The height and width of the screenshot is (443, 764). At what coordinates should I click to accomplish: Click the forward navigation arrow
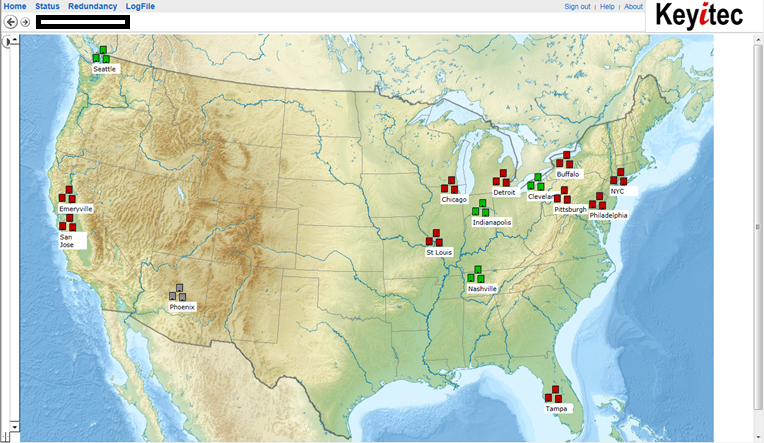coord(26,22)
